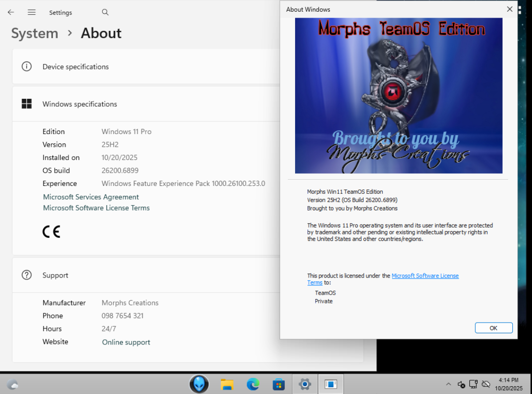Click the Settings gear taskbar icon
Viewport: 532px width, 394px height.
(x=305, y=385)
